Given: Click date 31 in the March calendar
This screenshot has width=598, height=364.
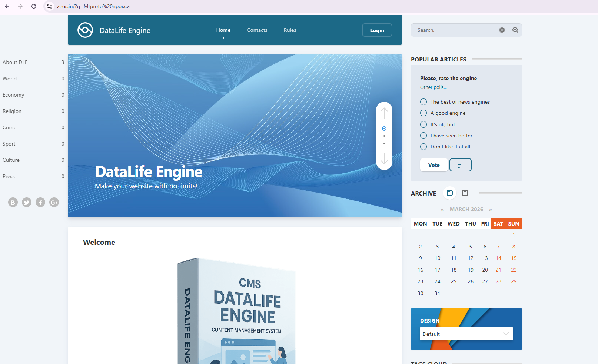Looking at the screenshot, I should [x=438, y=293].
